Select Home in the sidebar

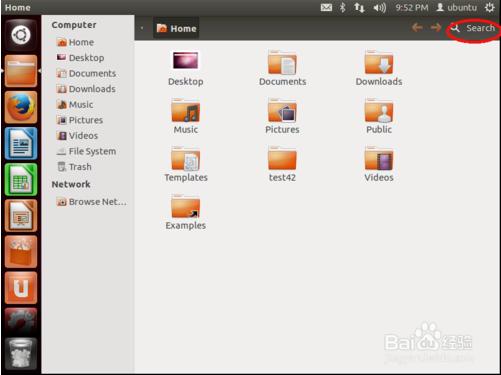pyautogui.click(x=75, y=42)
